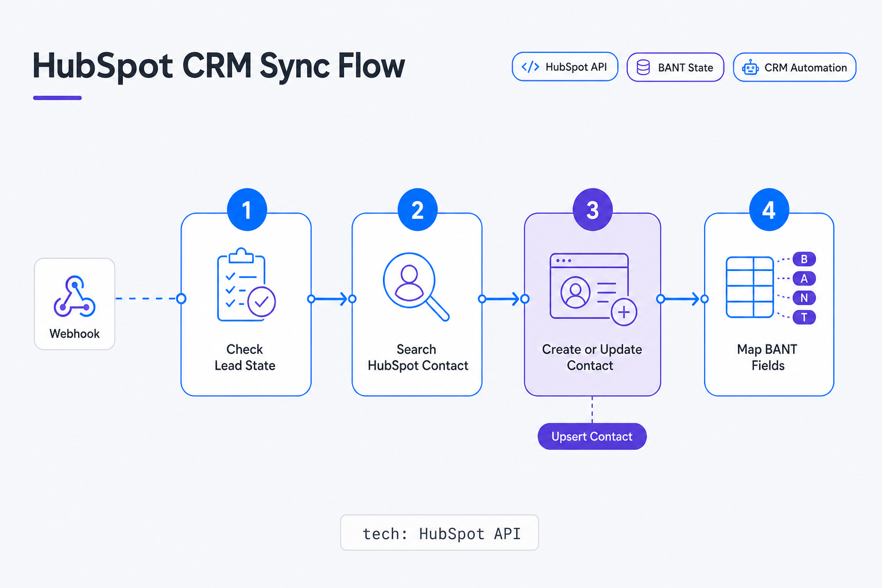
Task: Click the HubSpot CRM Sync Flow title
Action: (219, 65)
